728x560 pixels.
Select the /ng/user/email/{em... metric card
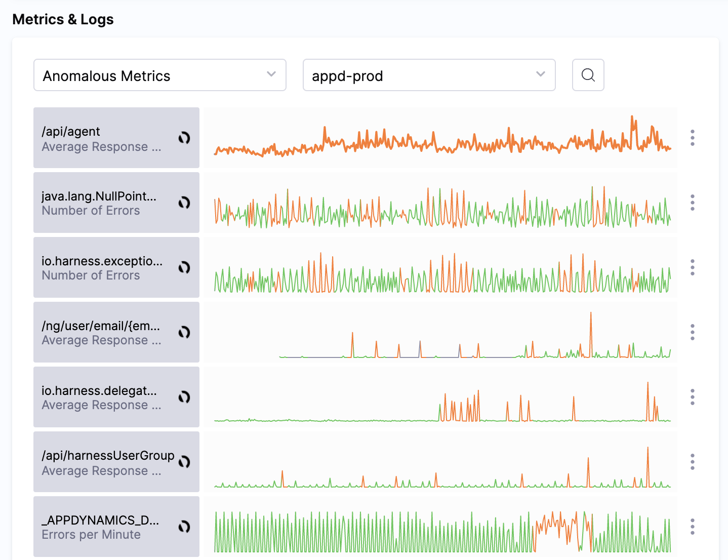click(116, 332)
